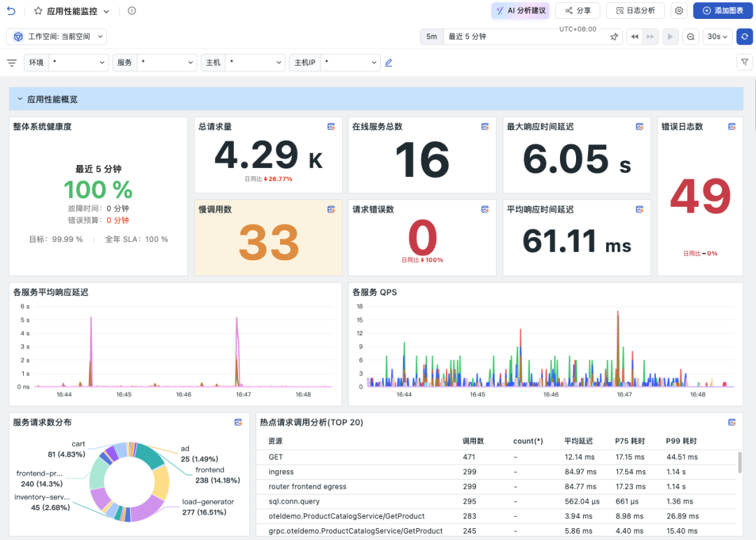
Task: Click the AI 分析建议 button
Action: pyautogui.click(x=521, y=10)
